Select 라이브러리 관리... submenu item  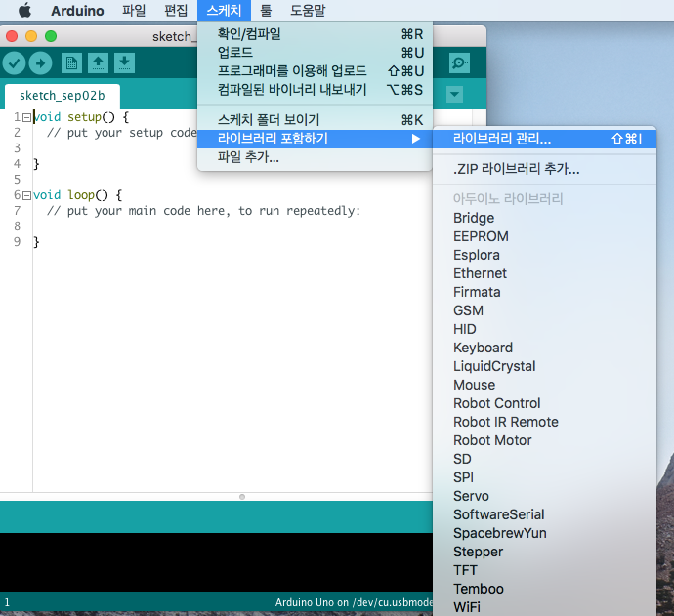544,139
